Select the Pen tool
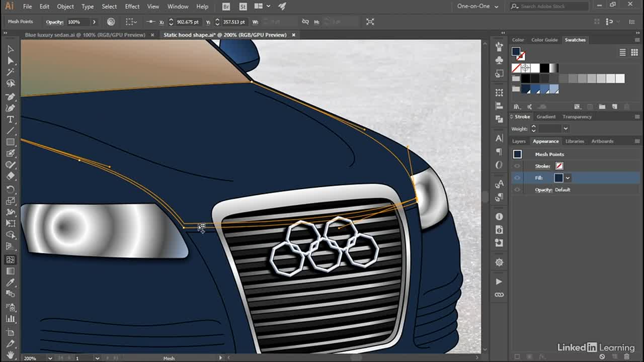The width and height of the screenshot is (644, 362). [x=10, y=97]
